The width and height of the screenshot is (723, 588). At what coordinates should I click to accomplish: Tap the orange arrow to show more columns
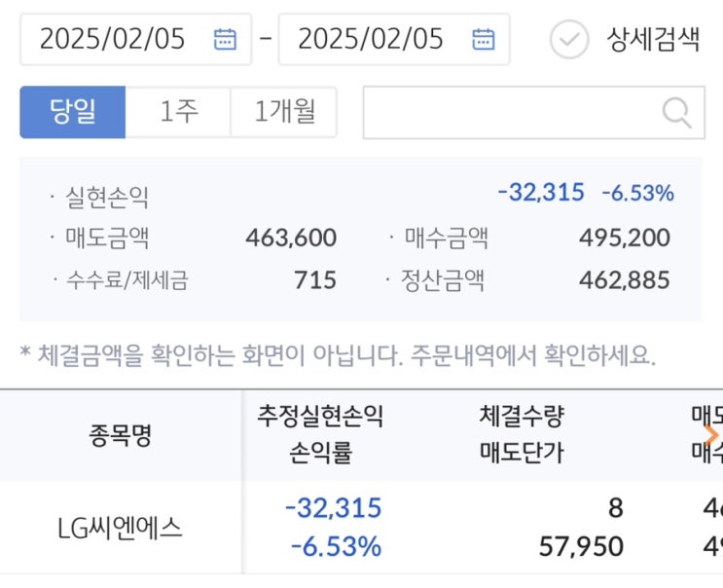pyautogui.click(x=711, y=434)
